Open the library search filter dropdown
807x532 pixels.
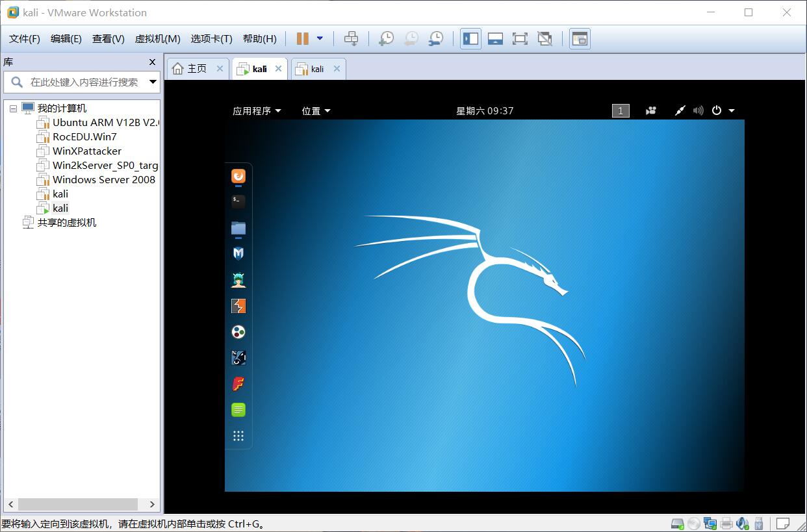[x=153, y=82]
